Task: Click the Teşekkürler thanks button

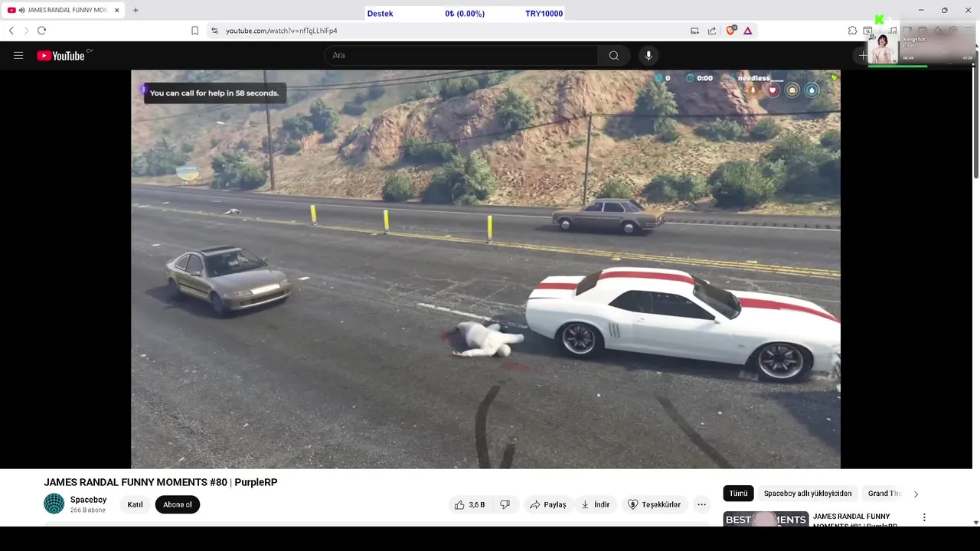Action: click(654, 504)
